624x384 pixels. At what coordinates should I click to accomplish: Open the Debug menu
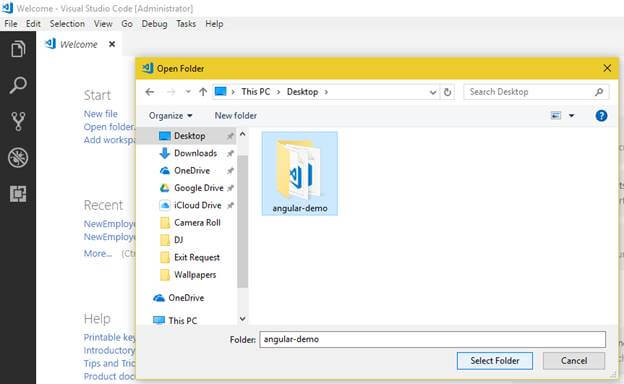pyautogui.click(x=154, y=24)
